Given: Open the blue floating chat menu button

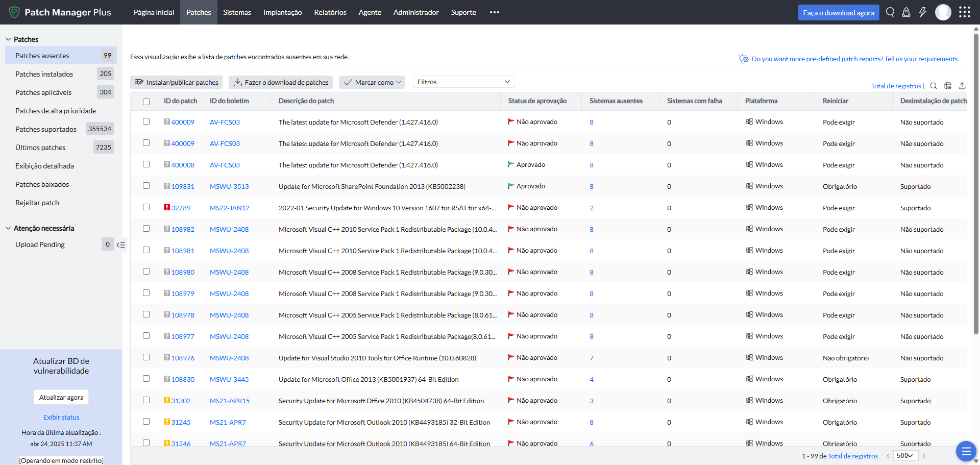Looking at the screenshot, I should pyautogui.click(x=966, y=451).
